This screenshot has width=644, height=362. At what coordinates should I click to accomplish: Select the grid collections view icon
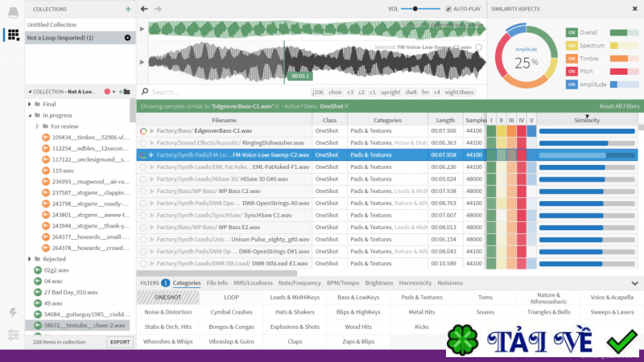12,35
